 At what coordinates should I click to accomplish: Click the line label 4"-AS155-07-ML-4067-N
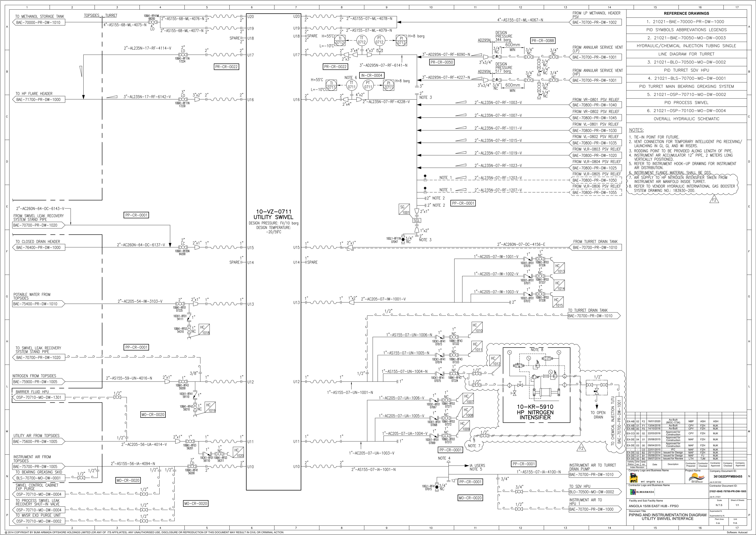pyautogui.click(x=520, y=20)
